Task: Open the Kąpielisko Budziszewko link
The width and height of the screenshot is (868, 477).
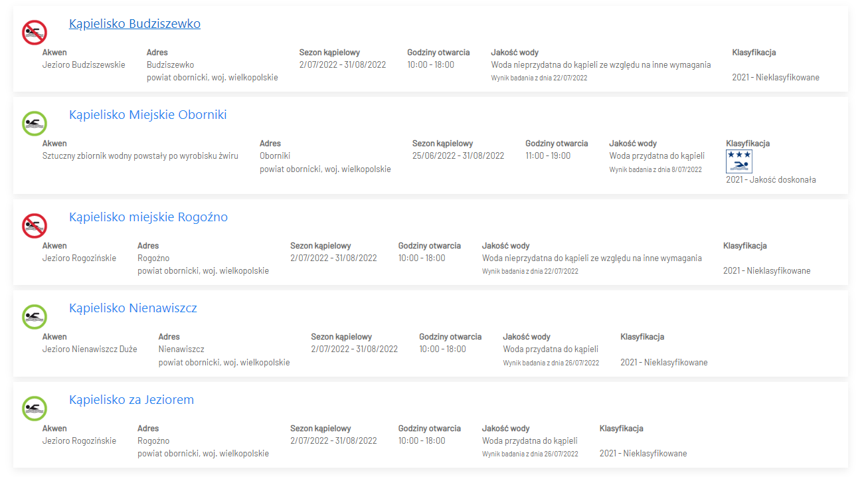Action: (x=135, y=24)
